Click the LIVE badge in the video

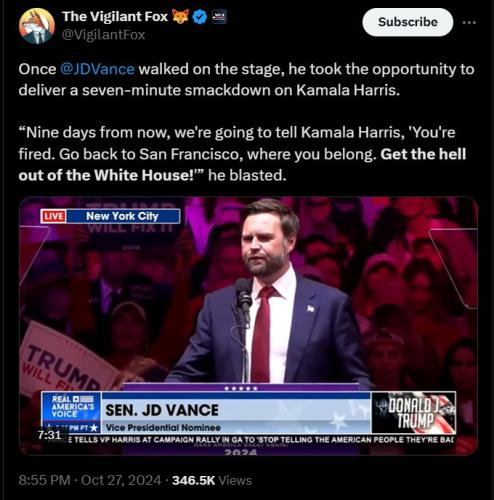(x=54, y=216)
